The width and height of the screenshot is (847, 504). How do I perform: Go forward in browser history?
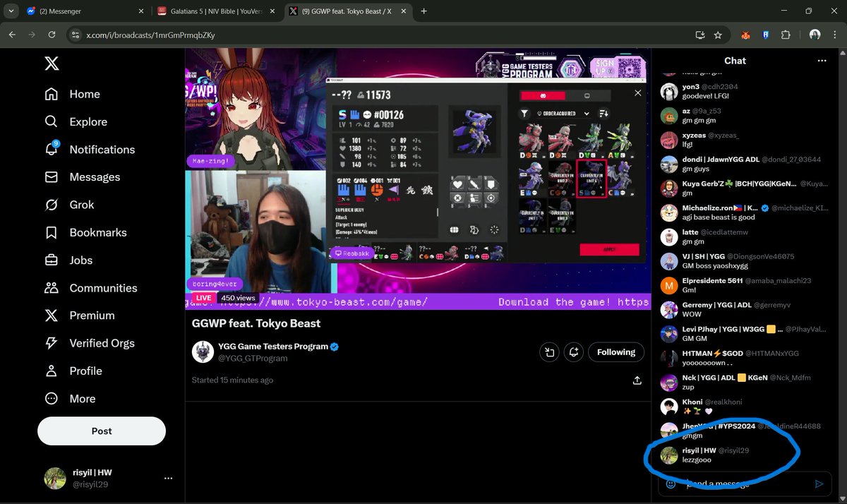pyautogui.click(x=32, y=35)
